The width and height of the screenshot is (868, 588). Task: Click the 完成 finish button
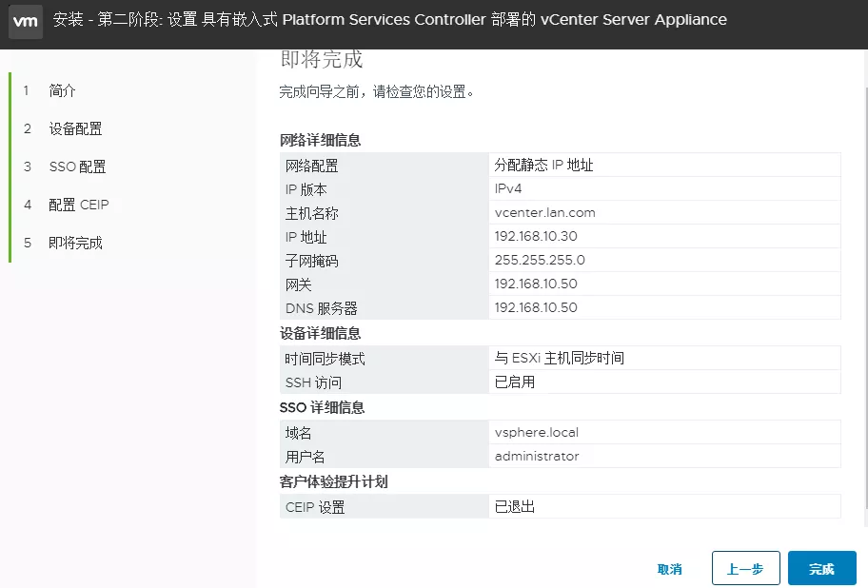click(x=821, y=568)
